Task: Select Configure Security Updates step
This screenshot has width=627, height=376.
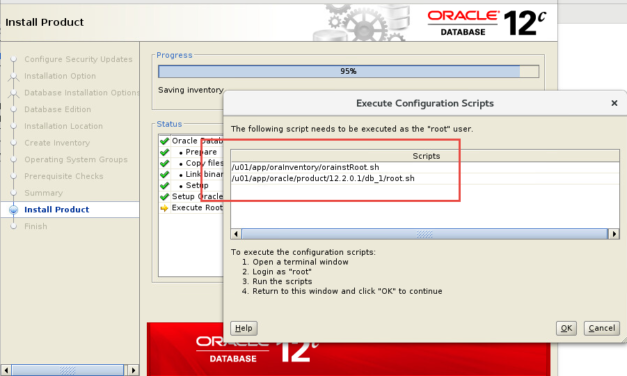Action: pos(78,59)
